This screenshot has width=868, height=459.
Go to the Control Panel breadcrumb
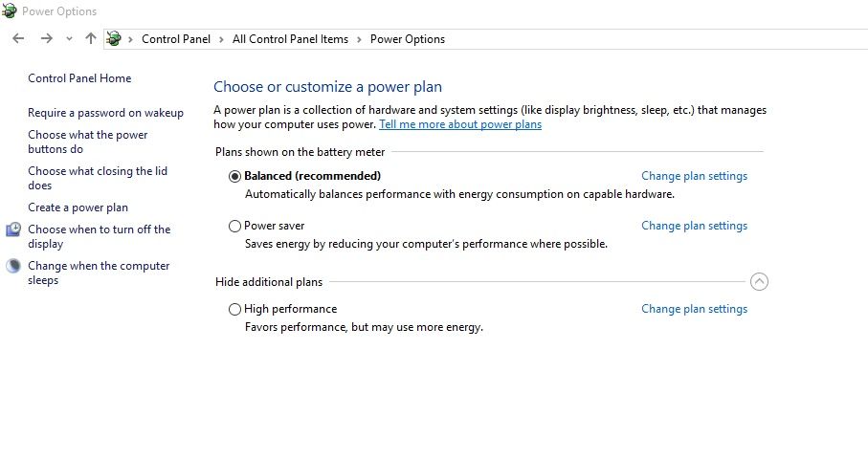[x=175, y=39]
